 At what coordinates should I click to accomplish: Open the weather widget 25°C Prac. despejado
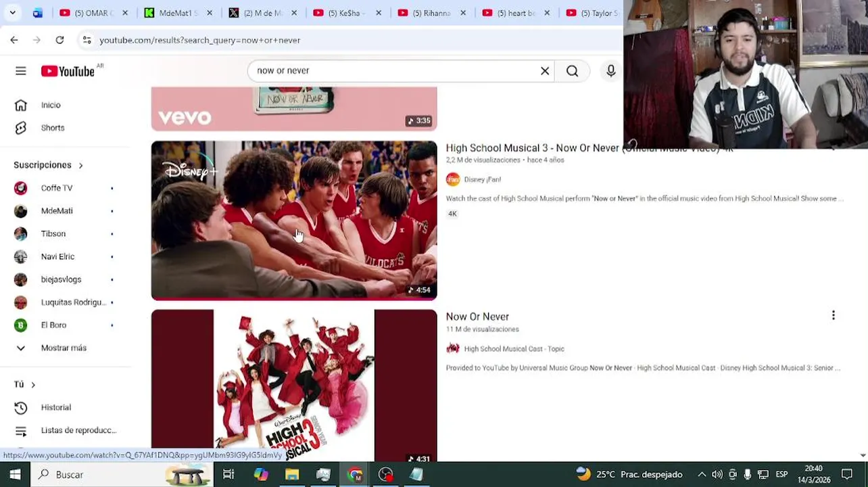(x=629, y=474)
